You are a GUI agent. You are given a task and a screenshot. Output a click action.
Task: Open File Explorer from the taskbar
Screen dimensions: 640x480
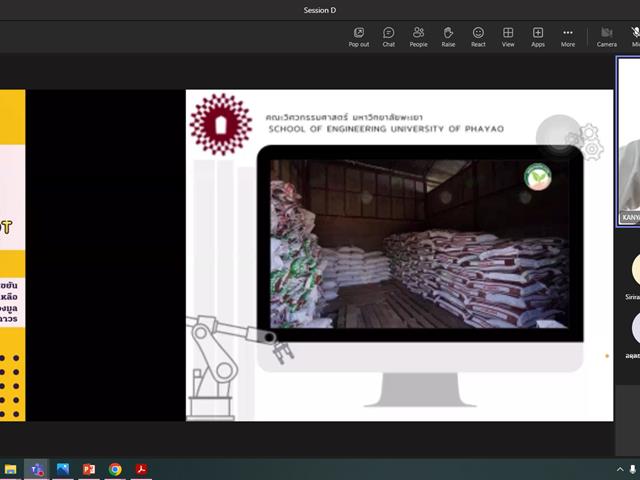10,469
